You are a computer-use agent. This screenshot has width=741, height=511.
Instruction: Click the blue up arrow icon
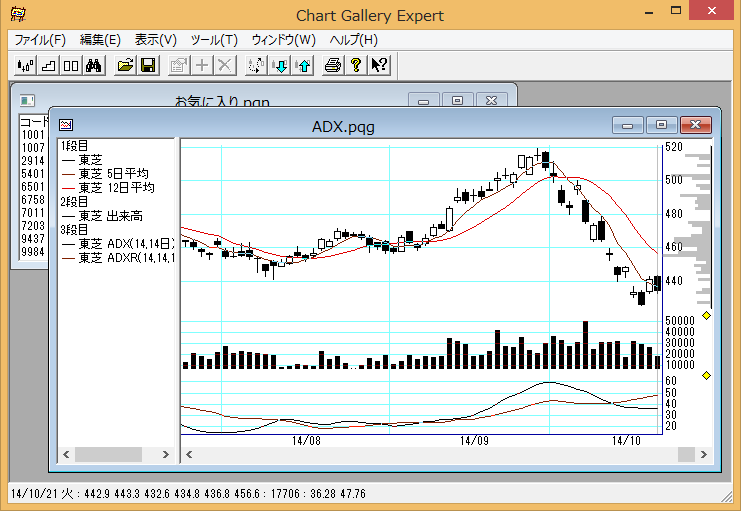(x=303, y=66)
